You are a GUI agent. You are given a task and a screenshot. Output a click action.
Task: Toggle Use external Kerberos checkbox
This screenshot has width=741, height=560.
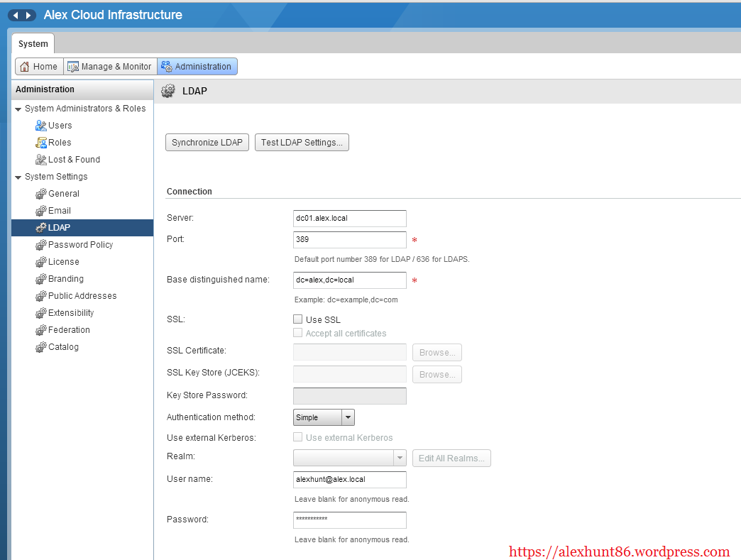(x=298, y=438)
